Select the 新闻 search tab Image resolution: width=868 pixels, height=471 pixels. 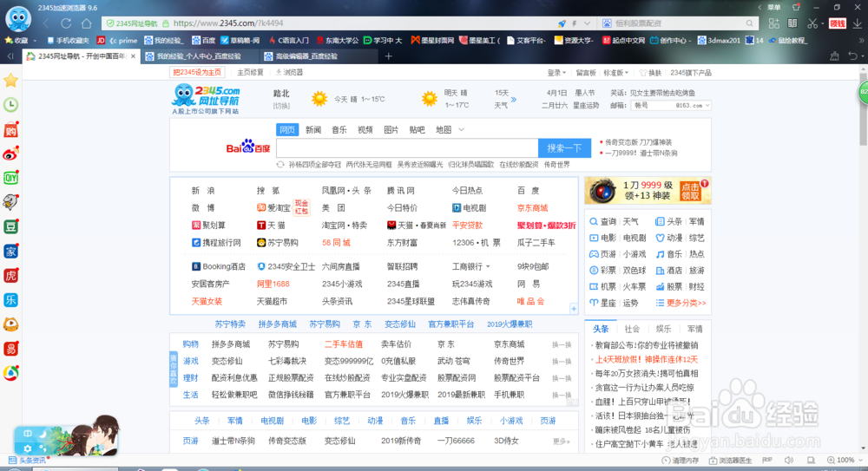[313, 129]
